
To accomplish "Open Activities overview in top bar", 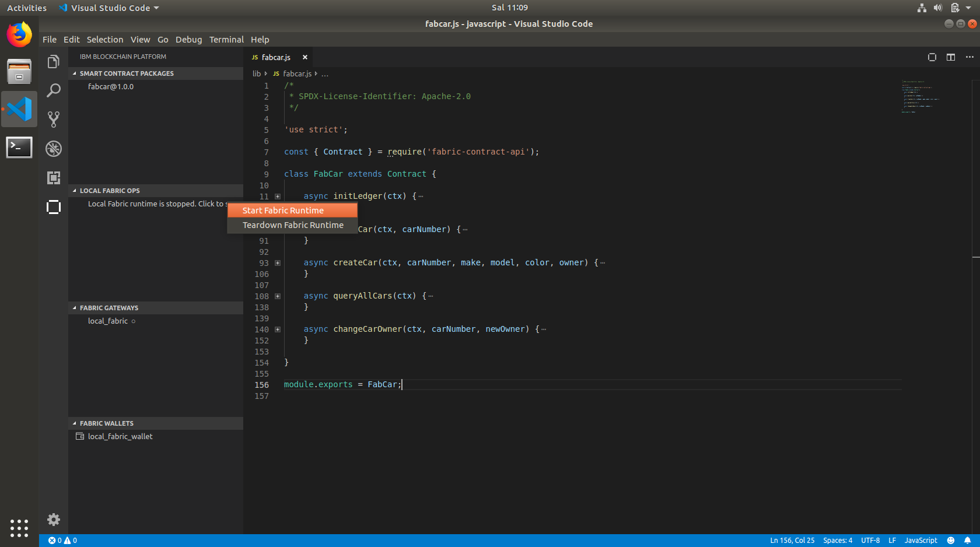I will coord(27,8).
